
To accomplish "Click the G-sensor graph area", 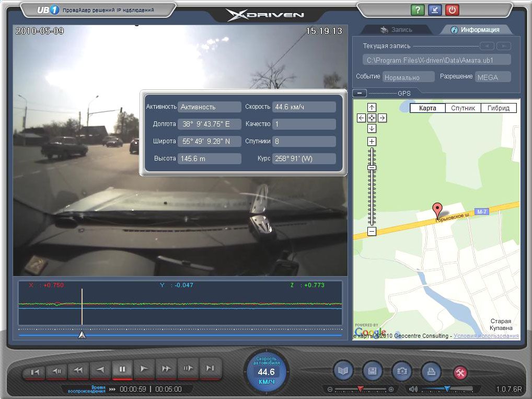I will click(180, 303).
